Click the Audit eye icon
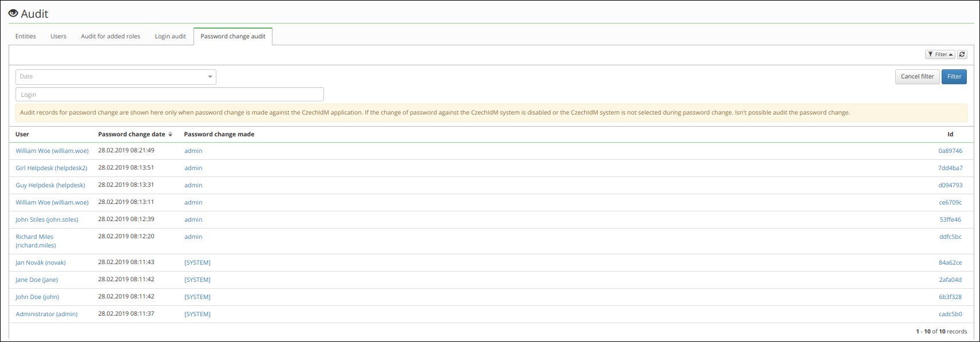Viewport: 980px width, 342px height. [x=13, y=13]
